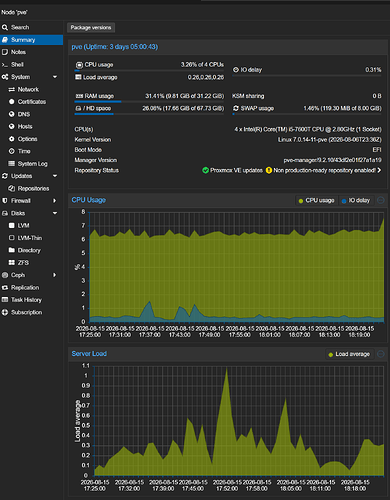This screenshot has height=500, width=390.
Task: Click the Server Load chart area
Action: 239,421
